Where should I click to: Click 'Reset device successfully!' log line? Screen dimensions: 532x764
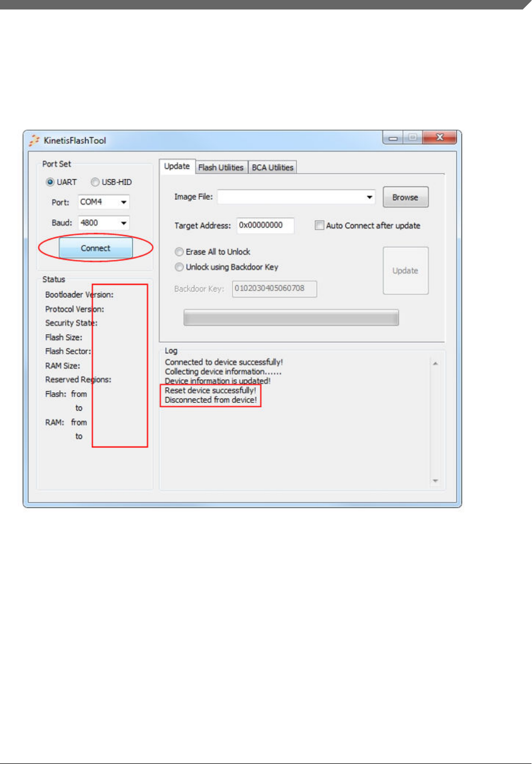pos(210,391)
